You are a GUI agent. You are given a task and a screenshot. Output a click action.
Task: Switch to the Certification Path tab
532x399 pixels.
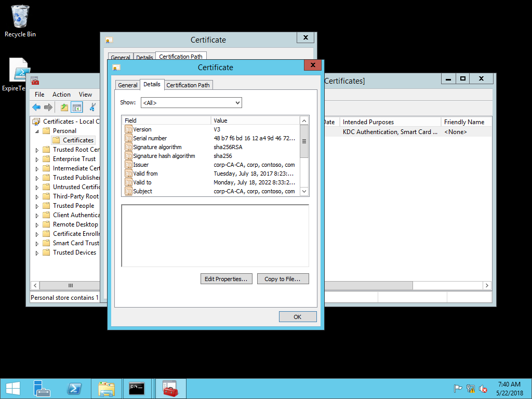[188, 85]
